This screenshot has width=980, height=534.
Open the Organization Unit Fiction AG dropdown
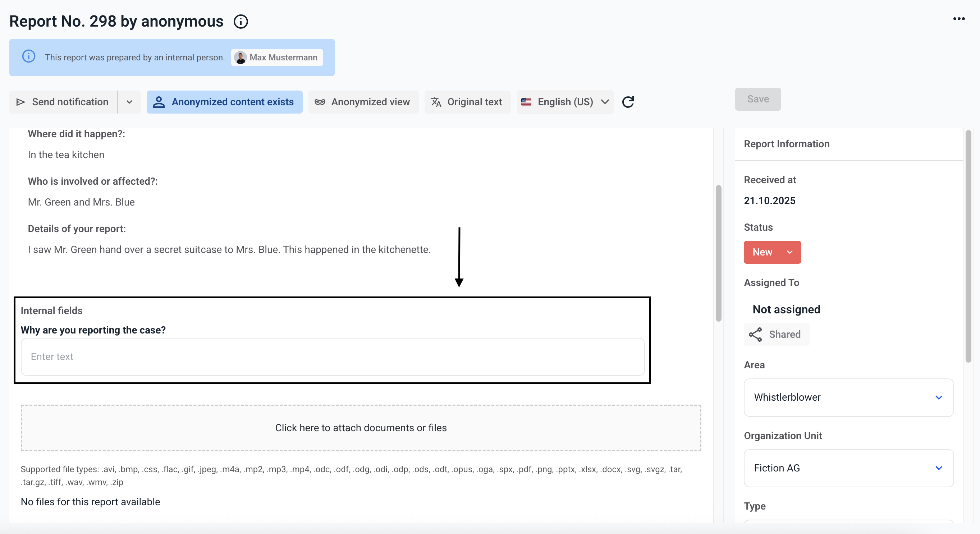pos(848,468)
